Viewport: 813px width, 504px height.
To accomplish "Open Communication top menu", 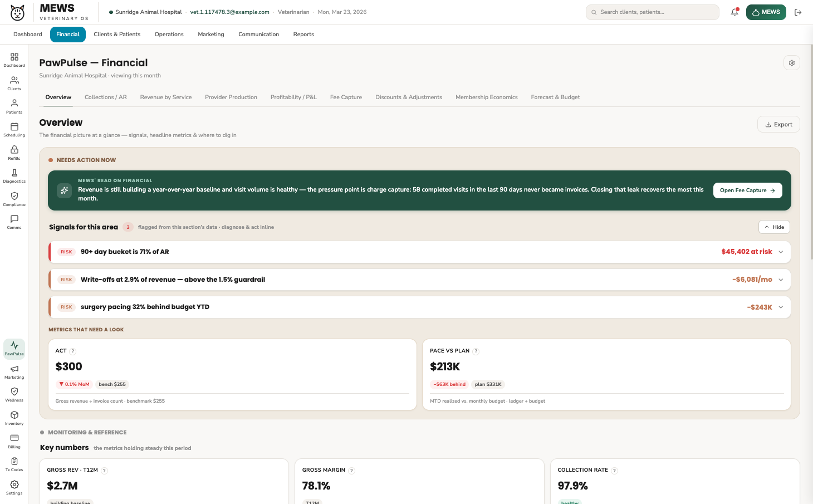I will coord(259,35).
